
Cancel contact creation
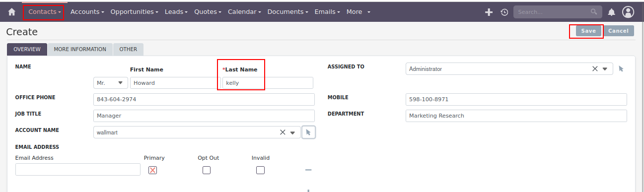tap(618, 31)
